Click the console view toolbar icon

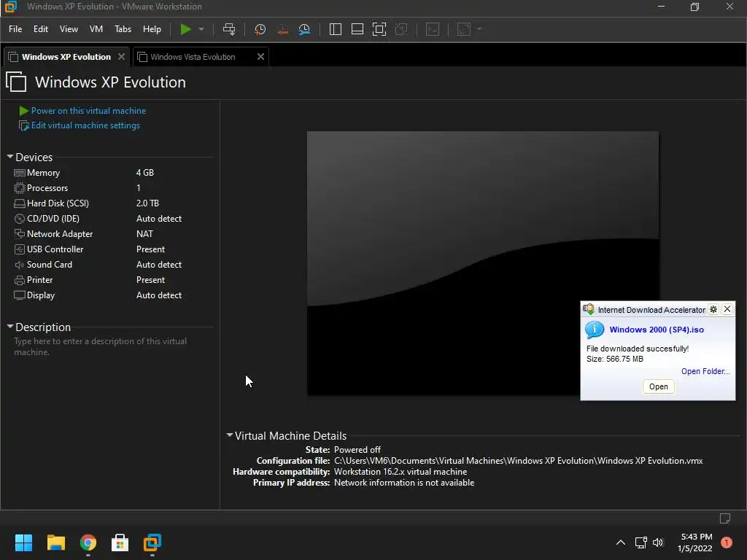point(433,29)
